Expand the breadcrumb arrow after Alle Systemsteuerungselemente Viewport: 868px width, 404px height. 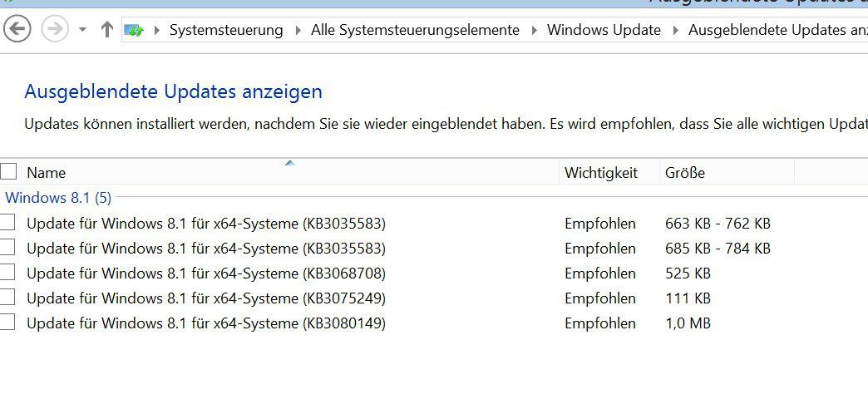(x=533, y=30)
